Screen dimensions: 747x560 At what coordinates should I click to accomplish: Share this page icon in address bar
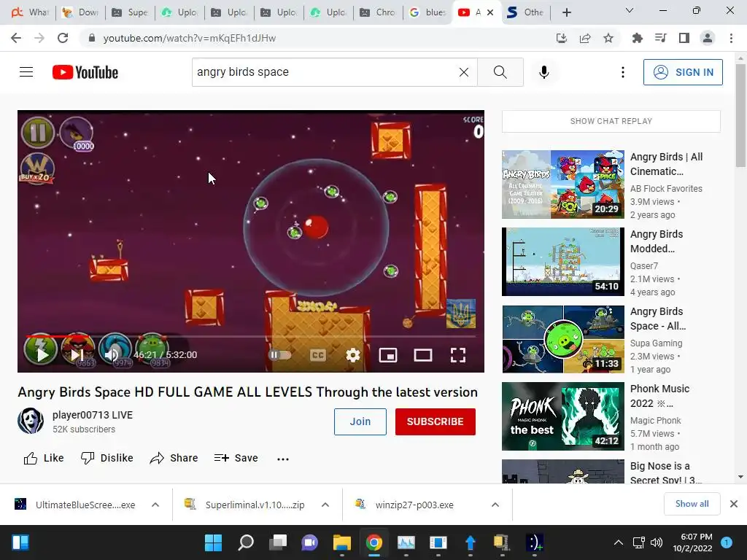[585, 38]
